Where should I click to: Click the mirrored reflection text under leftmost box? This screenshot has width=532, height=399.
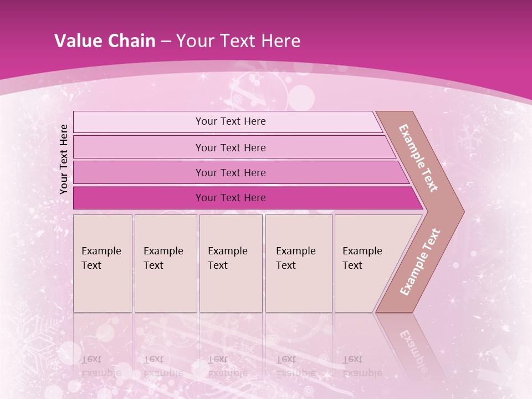101,366
